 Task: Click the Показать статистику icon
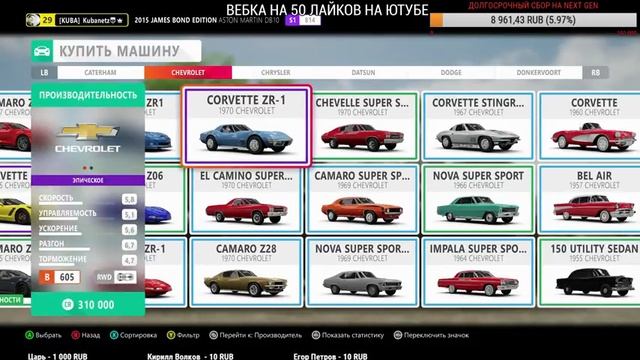coord(316,335)
